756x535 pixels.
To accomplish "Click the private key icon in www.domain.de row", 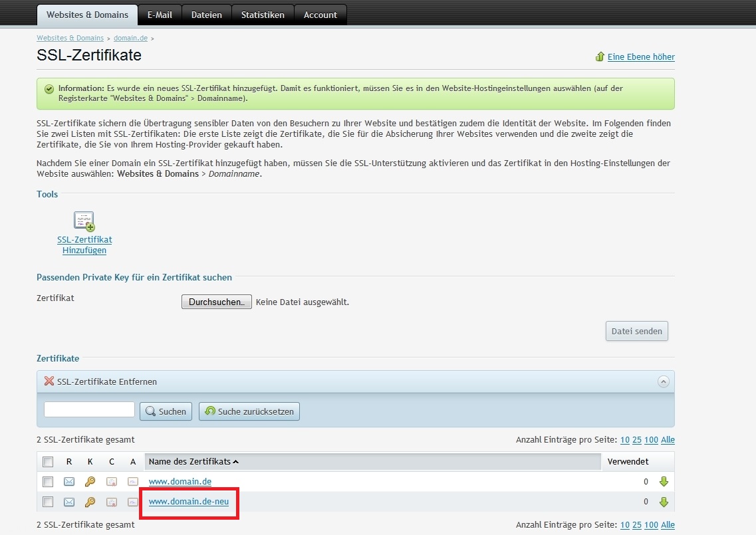I will click(x=90, y=482).
